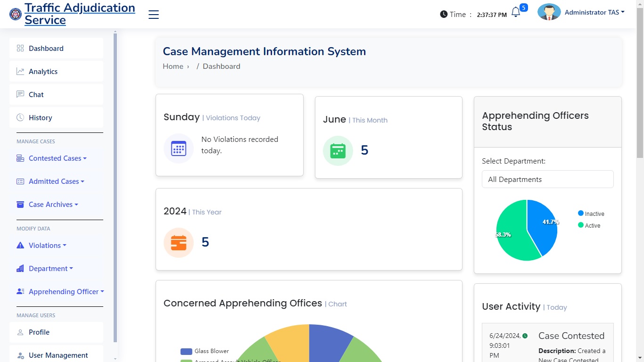Viewport: 644px width, 362px height.
Task: Click the administrator avatar picture
Action: 549,13
